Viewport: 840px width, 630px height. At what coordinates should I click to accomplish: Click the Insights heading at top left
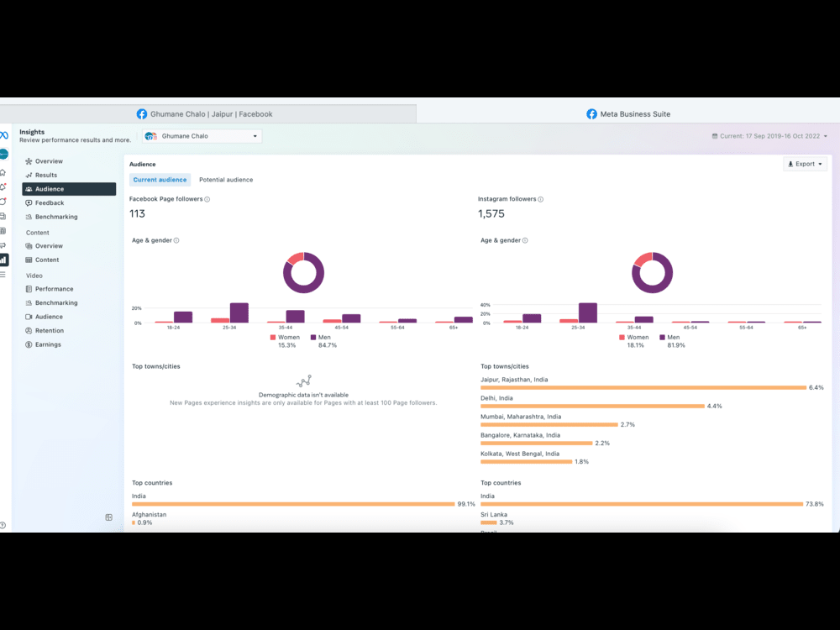[32, 132]
